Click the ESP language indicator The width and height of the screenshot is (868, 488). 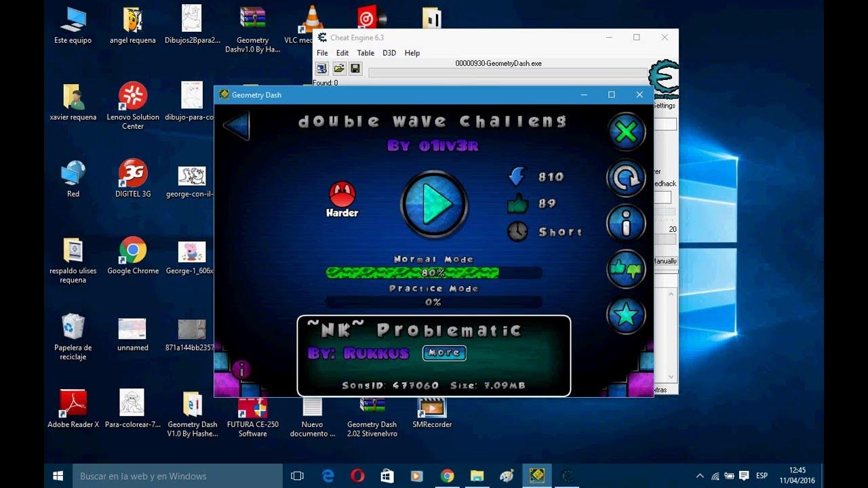tap(762, 476)
